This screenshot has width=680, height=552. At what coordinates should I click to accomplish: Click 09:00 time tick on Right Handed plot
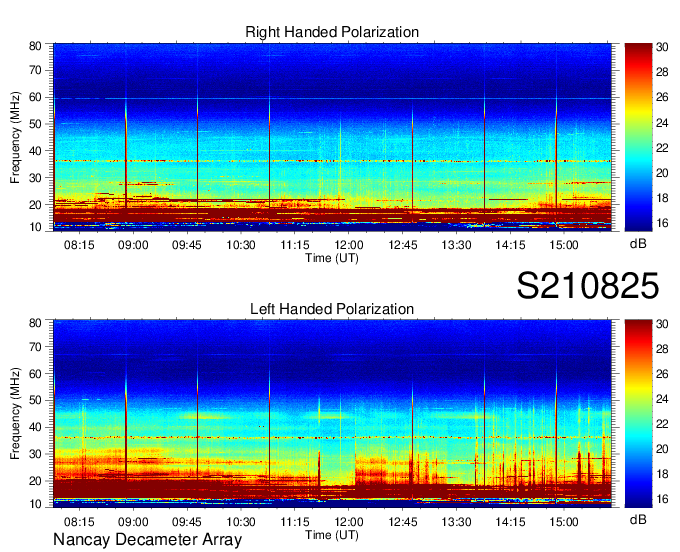point(133,245)
